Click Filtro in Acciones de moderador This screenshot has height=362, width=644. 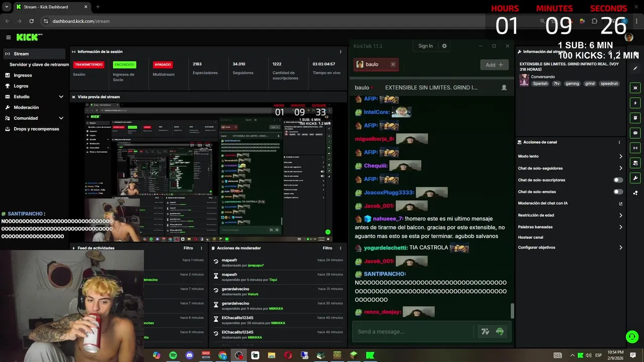(328, 248)
